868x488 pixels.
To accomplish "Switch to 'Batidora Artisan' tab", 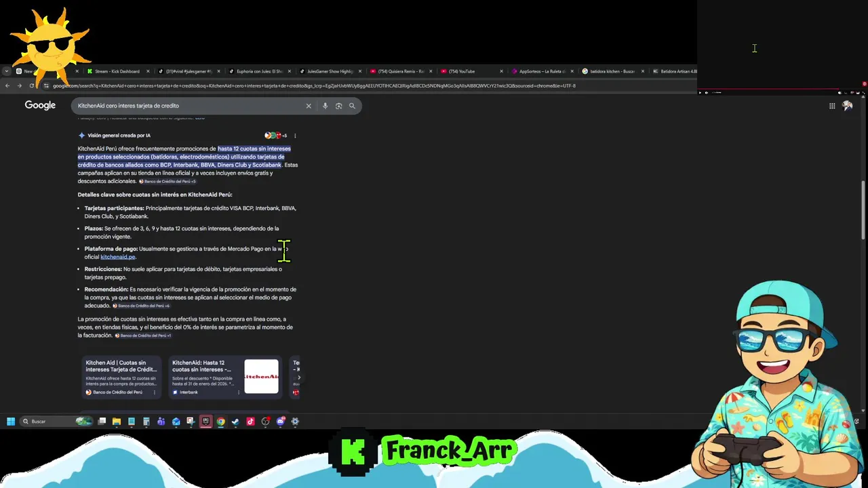I will point(675,71).
